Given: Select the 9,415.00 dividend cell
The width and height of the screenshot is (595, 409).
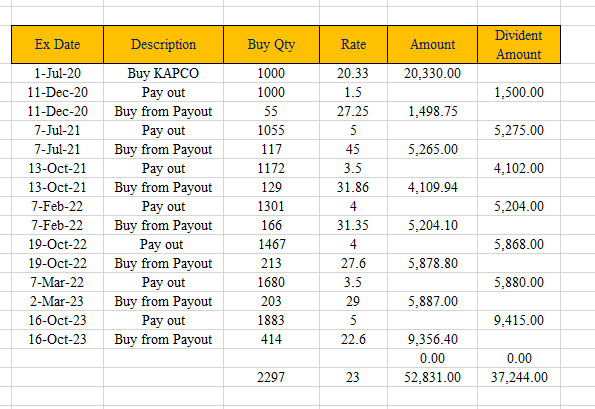Looking at the screenshot, I should point(519,320).
